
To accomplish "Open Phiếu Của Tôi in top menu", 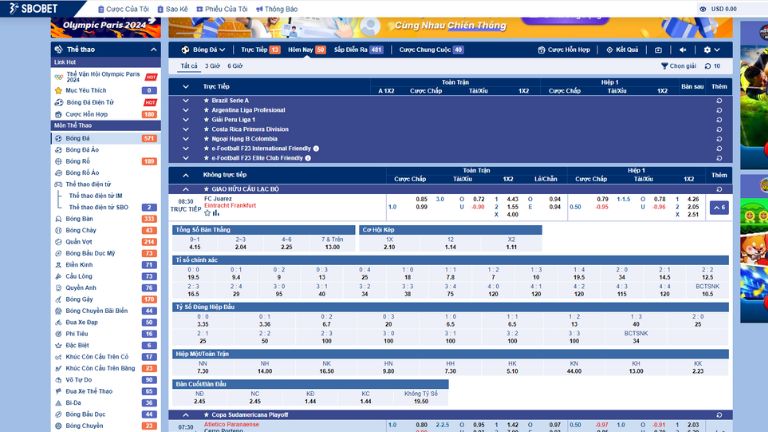I will 222,9.
